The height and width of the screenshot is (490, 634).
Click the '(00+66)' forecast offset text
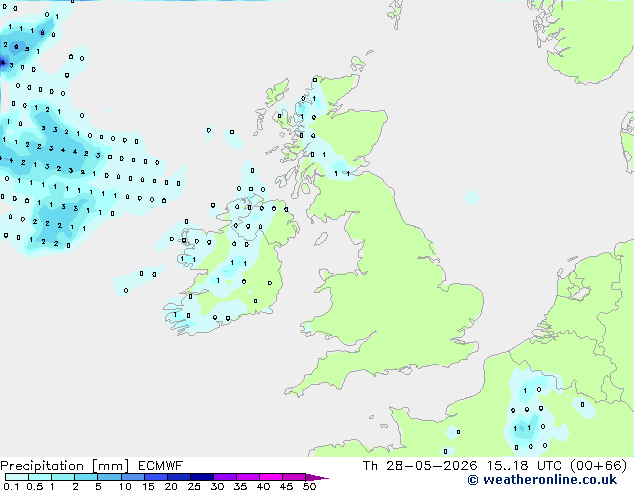click(x=598, y=466)
